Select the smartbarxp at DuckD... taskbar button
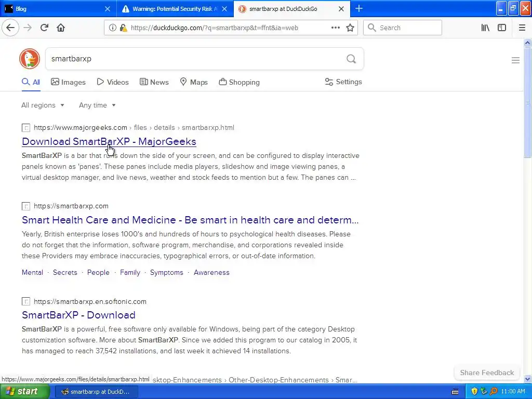The height and width of the screenshot is (399, 532). pos(96,392)
